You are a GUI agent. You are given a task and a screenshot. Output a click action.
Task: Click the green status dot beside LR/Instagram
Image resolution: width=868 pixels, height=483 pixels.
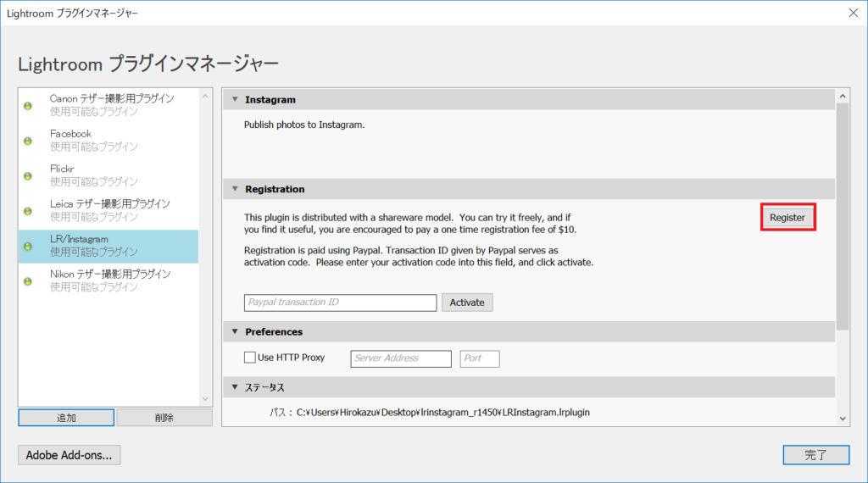[28, 247]
